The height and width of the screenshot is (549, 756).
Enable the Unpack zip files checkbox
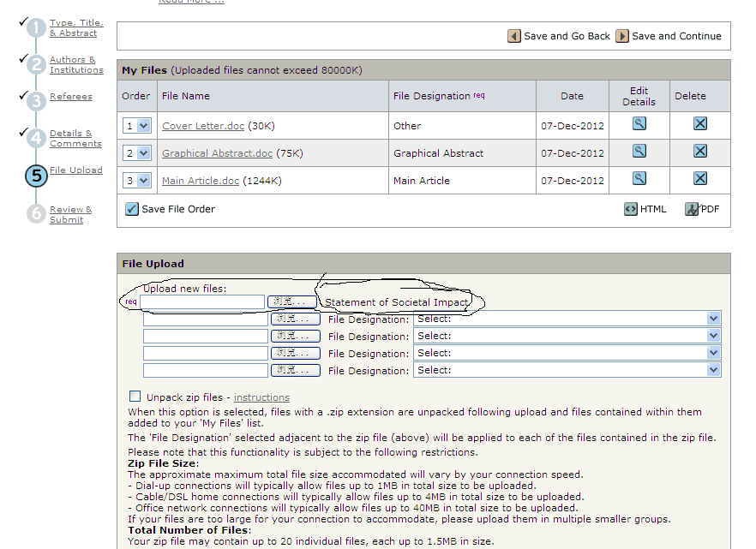135,397
